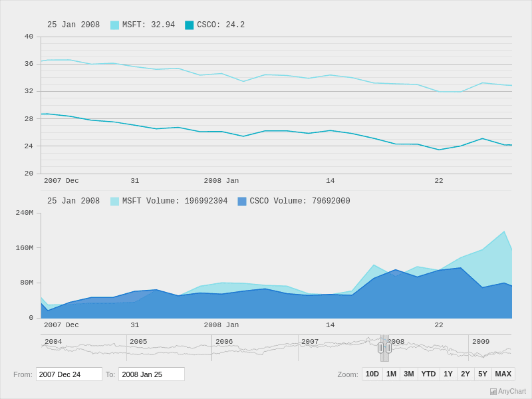Click the 2007 Dec label on volume chart
Viewport: 532px width, 399px height.
pos(61,325)
